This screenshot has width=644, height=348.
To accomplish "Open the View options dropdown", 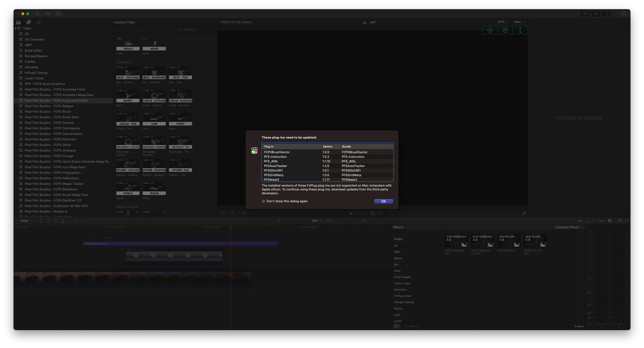I will 519,22.
